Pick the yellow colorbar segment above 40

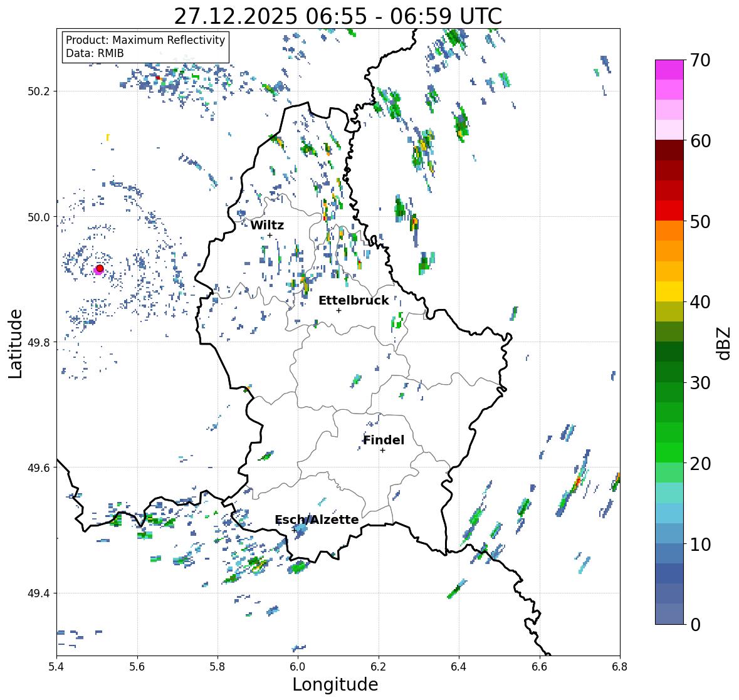coord(669,291)
